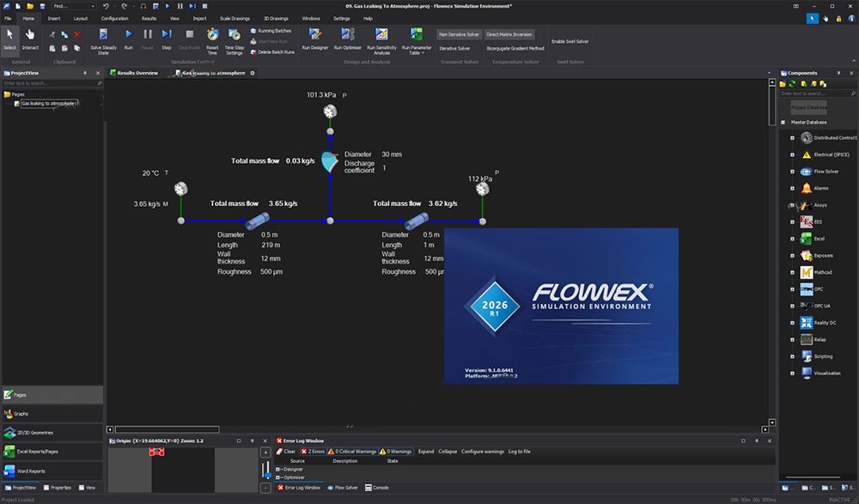Expand Distributed Control System library
Screen dimensions: 859x504
(792, 138)
